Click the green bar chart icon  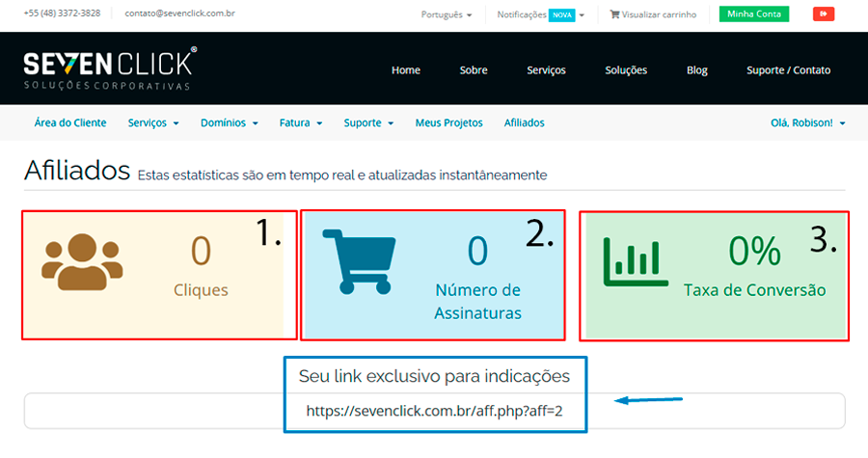coord(632,261)
